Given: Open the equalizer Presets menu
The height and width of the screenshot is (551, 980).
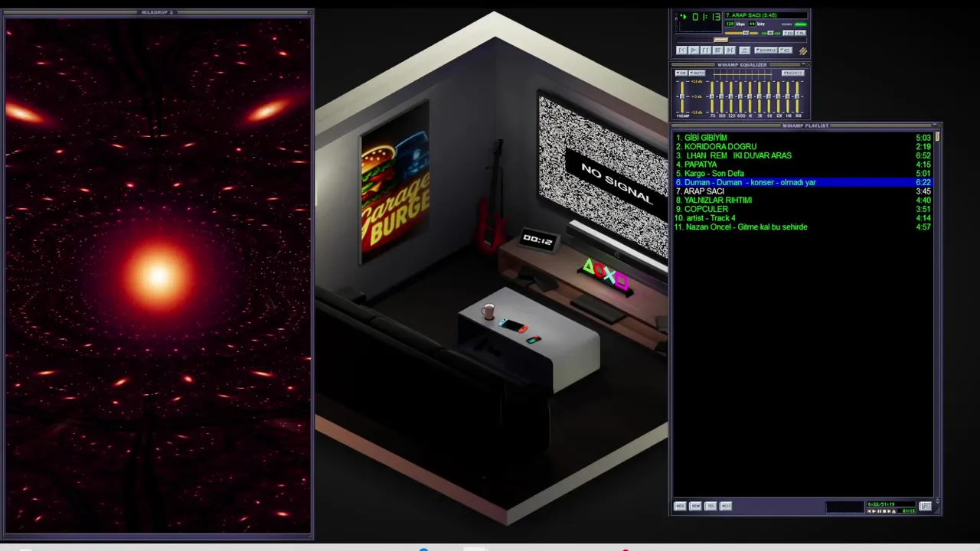Looking at the screenshot, I should [x=793, y=73].
